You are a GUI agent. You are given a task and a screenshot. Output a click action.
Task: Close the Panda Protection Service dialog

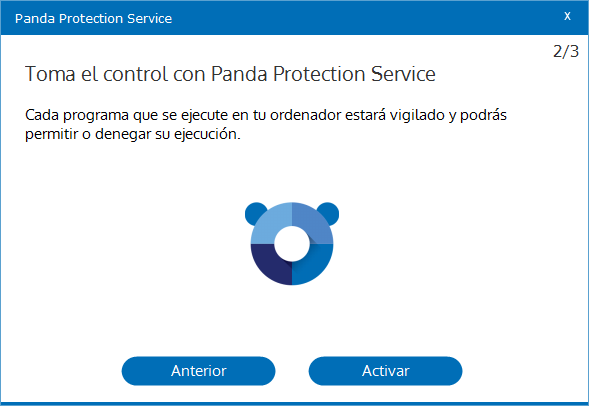click(x=567, y=16)
